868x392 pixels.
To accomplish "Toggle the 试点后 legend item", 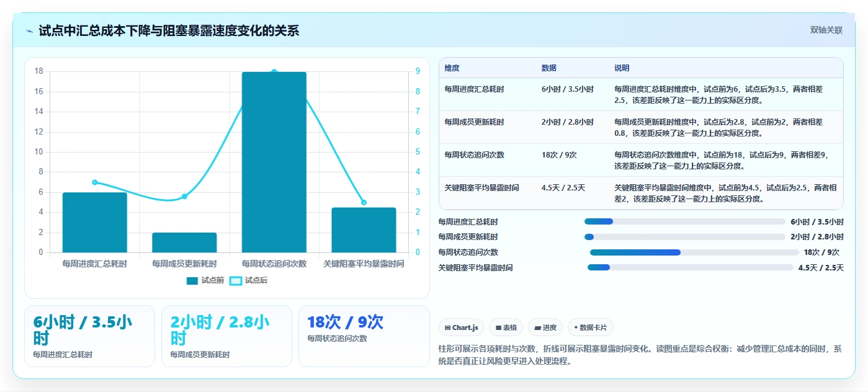I will coord(249,280).
